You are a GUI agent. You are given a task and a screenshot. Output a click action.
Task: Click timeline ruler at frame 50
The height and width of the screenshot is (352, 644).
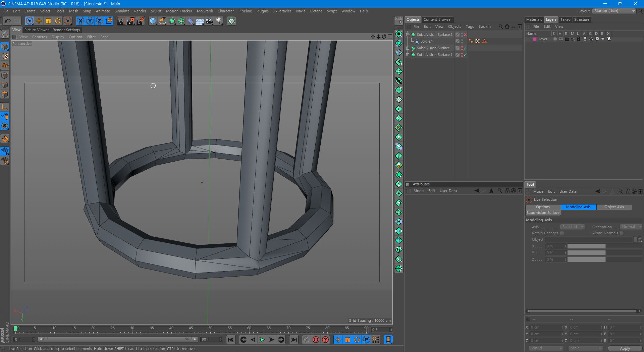coord(210,329)
